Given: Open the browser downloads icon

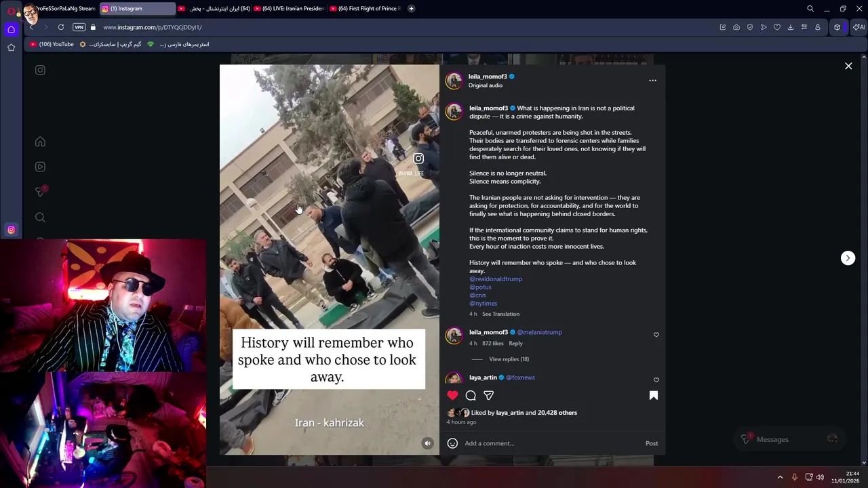Looking at the screenshot, I should tap(791, 27).
